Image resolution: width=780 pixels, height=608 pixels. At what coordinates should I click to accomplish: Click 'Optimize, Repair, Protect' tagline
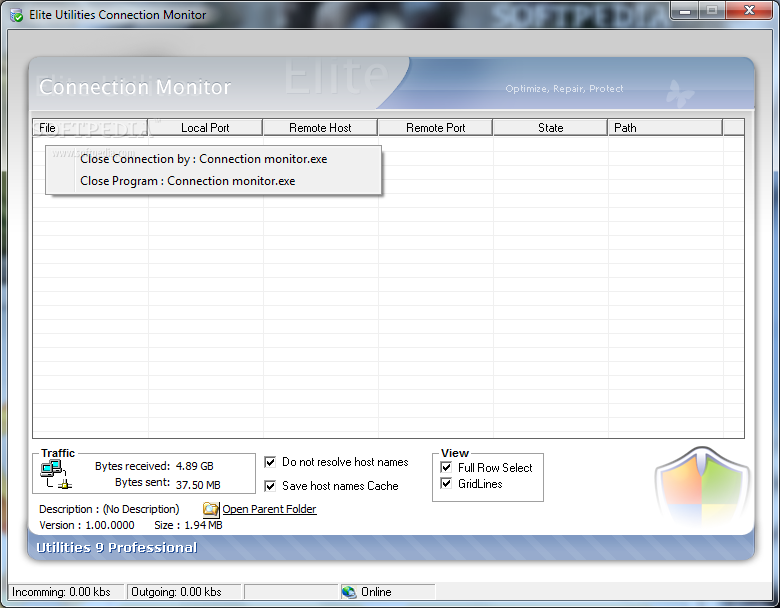coord(564,89)
